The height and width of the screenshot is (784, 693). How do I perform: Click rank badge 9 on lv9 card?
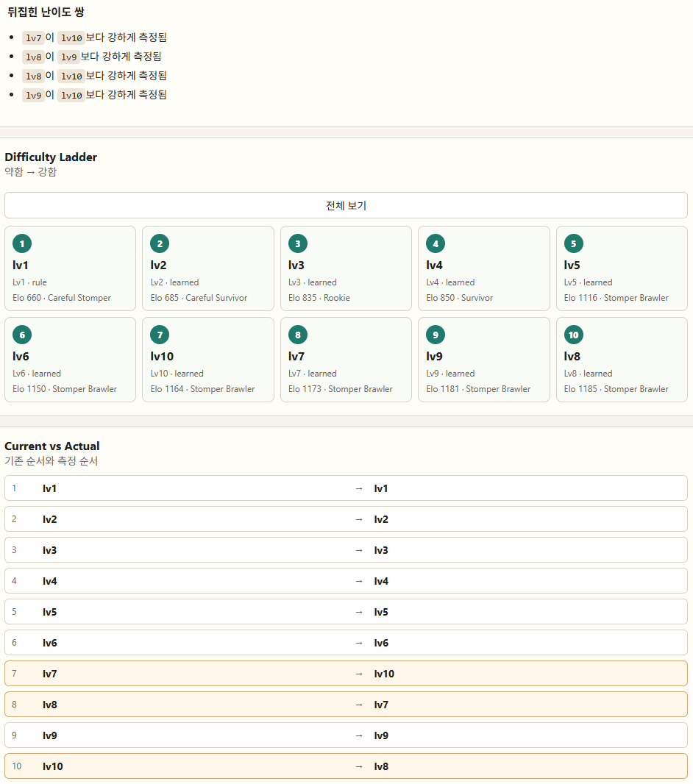click(436, 335)
